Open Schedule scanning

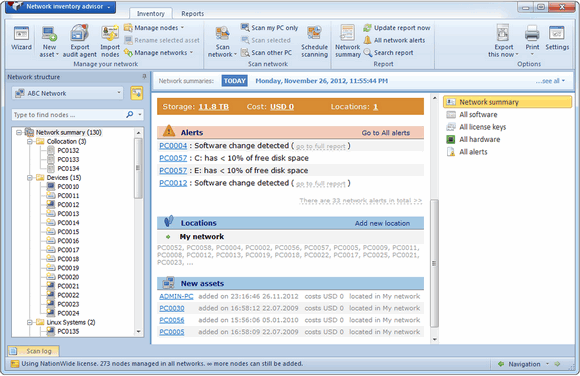(x=314, y=41)
